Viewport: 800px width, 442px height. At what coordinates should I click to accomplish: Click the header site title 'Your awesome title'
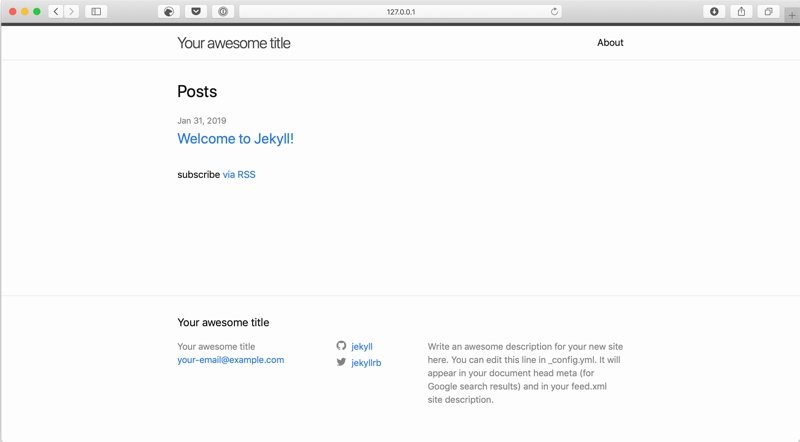click(234, 43)
